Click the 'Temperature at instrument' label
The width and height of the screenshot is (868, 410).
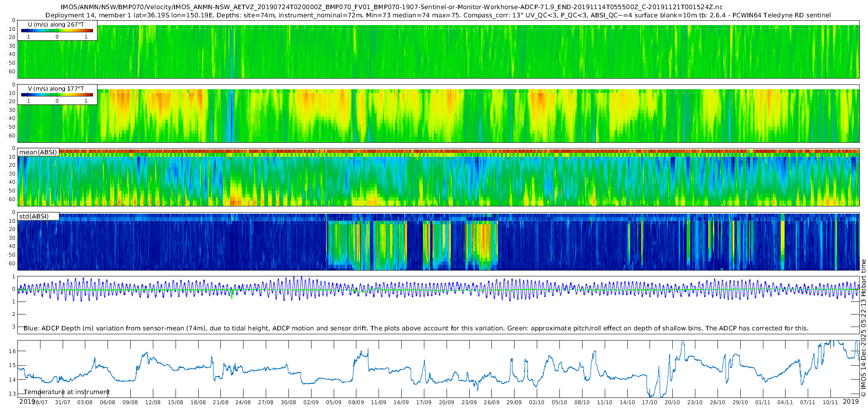[x=67, y=392]
